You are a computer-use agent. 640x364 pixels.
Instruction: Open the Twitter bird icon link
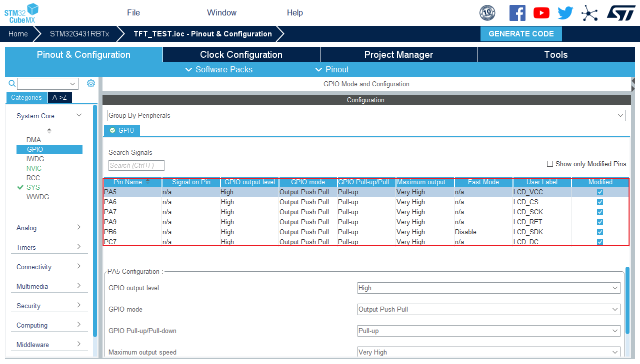click(x=565, y=13)
